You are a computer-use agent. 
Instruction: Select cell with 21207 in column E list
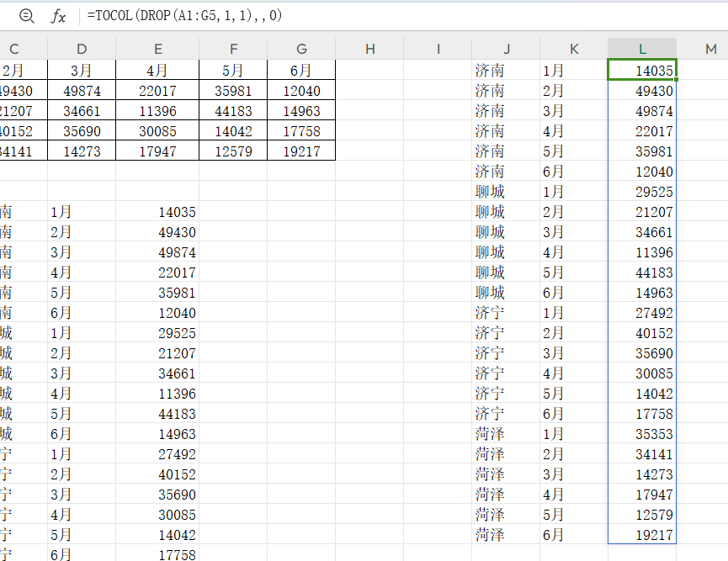(157, 352)
